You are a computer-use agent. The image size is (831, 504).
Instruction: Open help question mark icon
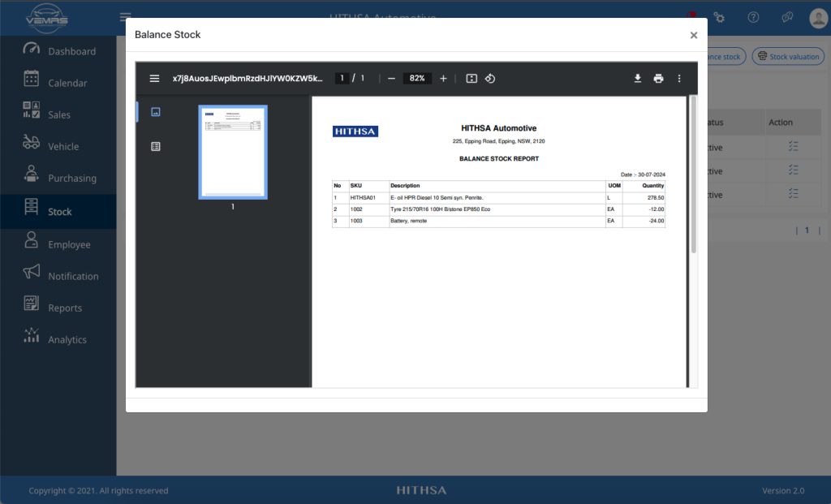pyautogui.click(x=753, y=18)
